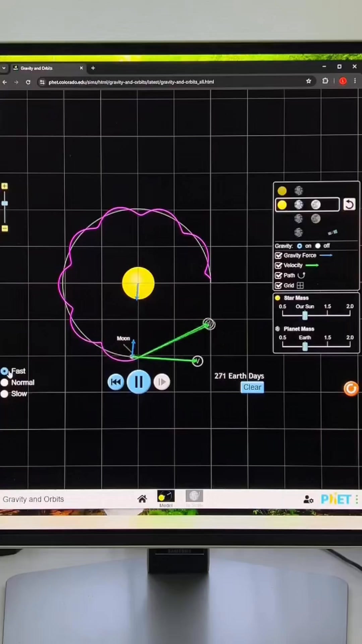
Task: Click the zoom out minus button
Action: click(x=5, y=228)
